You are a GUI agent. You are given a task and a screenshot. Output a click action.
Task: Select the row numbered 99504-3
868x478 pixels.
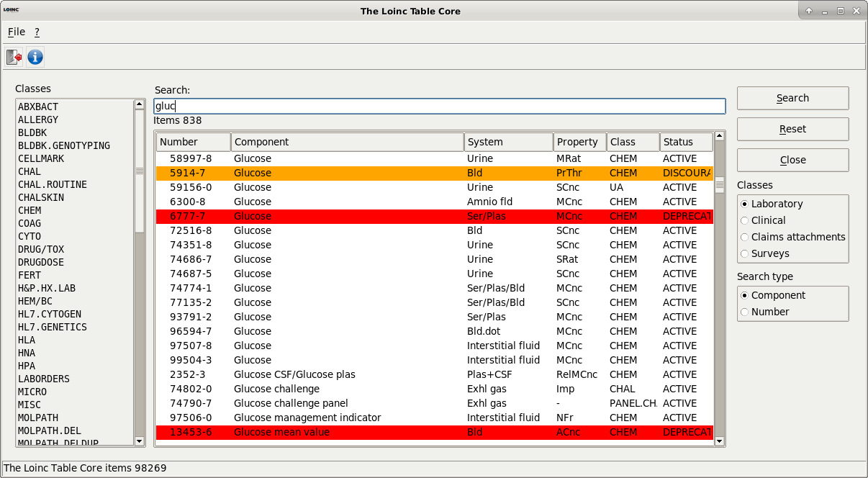pyautogui.click(x=435, y=360)
